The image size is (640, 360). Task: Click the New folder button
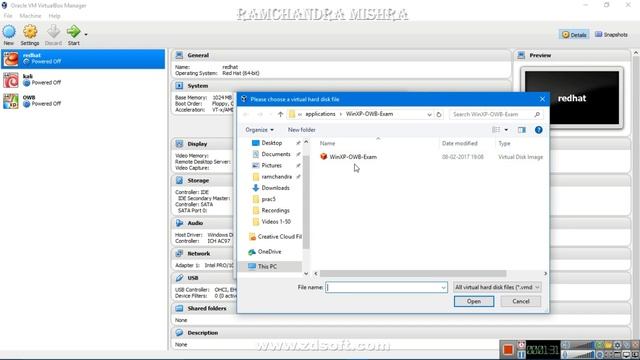click(x=302, y=130)
